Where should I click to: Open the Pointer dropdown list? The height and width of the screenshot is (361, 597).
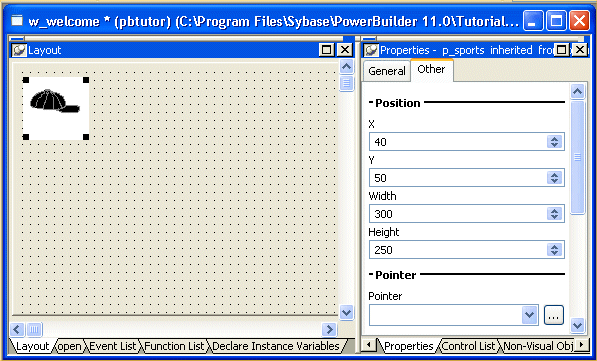point(529,315)
